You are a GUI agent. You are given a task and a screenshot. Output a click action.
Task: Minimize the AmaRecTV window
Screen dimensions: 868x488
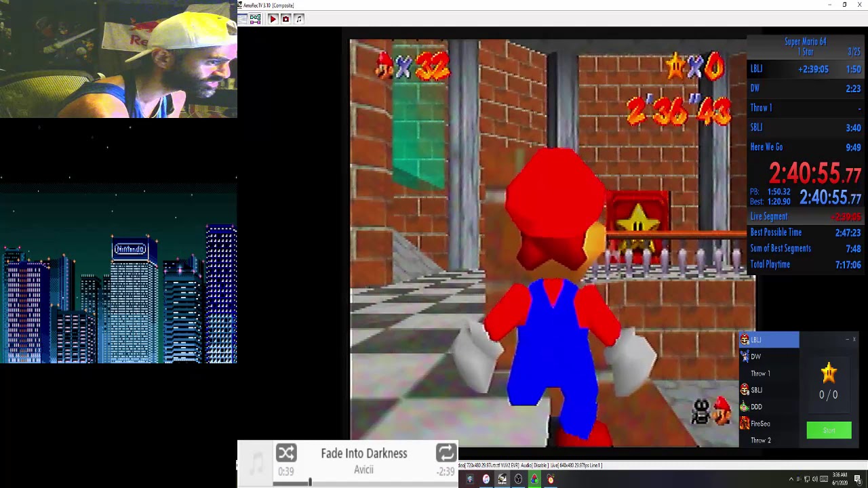(829, 5)
